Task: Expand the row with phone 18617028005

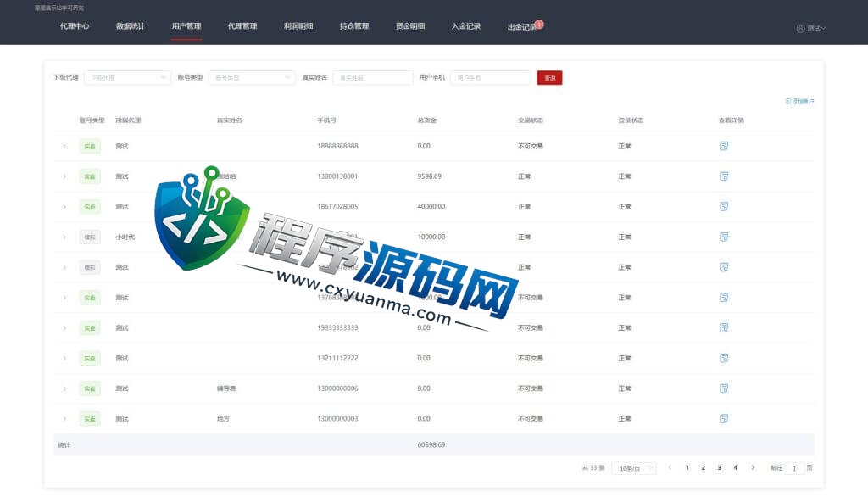Action: (64, 207)
